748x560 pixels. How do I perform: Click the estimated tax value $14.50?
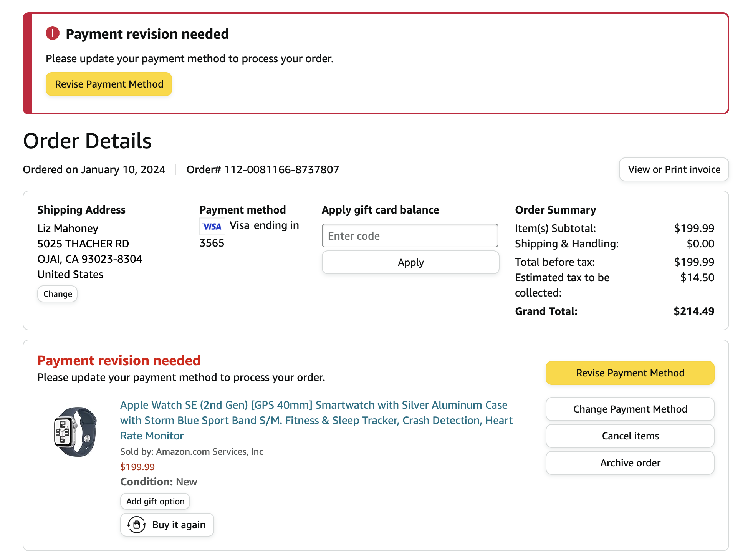[697, 277]
